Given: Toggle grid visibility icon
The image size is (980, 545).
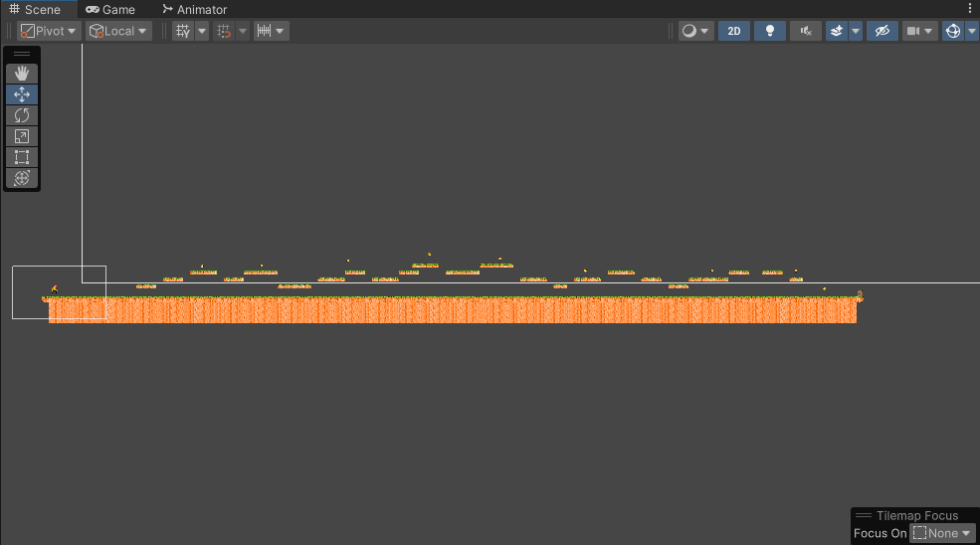Looking at the screenshot, I should (183, 31).
